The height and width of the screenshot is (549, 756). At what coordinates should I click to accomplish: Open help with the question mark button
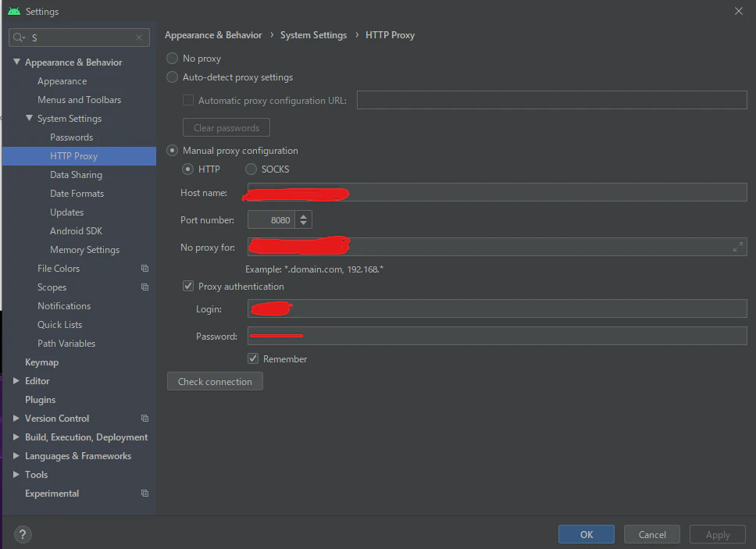[x=23, y=534]
